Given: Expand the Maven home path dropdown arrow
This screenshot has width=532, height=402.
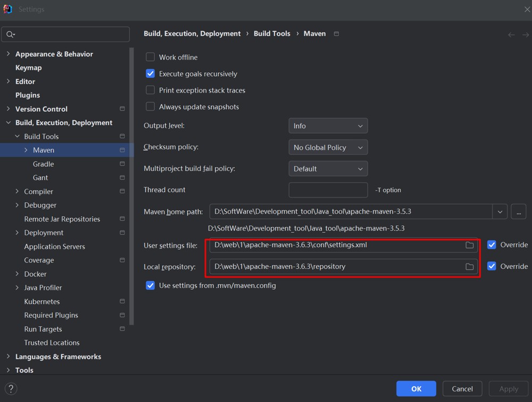Looking at the screenshot, I should 500,211.
